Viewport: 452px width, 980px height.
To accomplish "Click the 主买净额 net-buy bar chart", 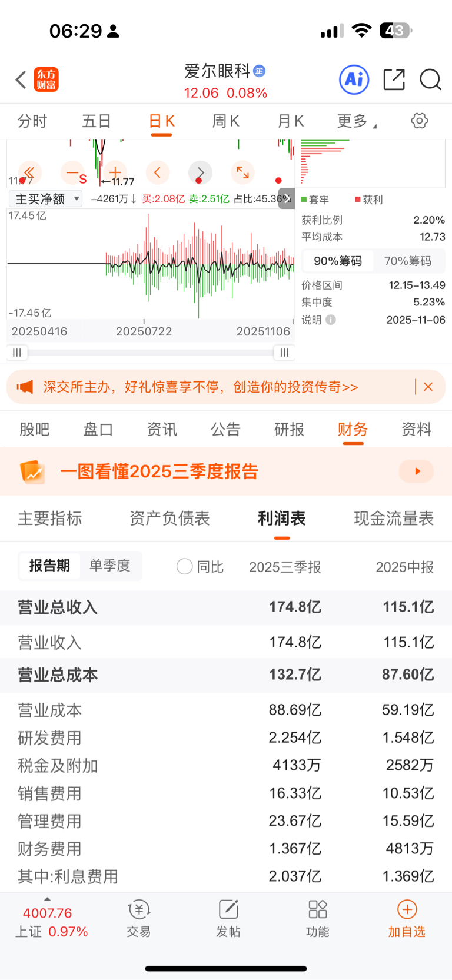I will click(x=151, y=265).
